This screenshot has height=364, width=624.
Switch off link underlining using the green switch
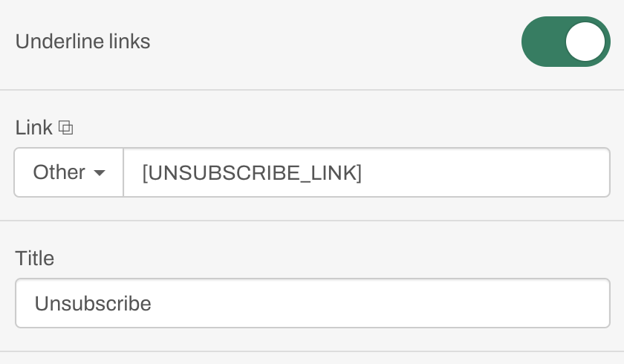click(x=566, y=42)
